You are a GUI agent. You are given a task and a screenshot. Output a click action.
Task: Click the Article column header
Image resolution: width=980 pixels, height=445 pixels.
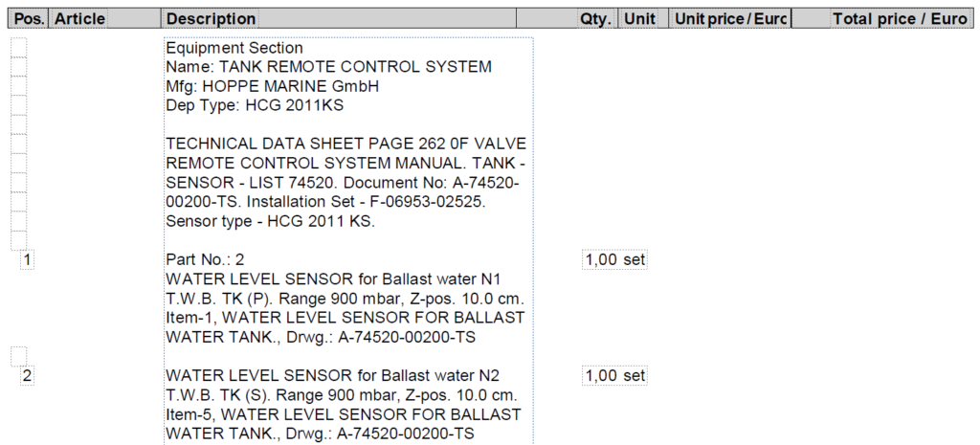(x=79, y=19)
